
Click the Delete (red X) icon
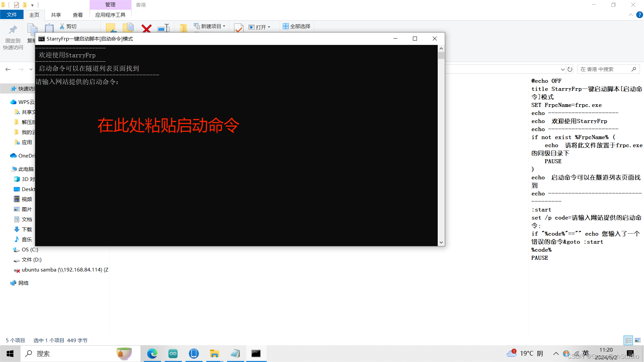147,28
